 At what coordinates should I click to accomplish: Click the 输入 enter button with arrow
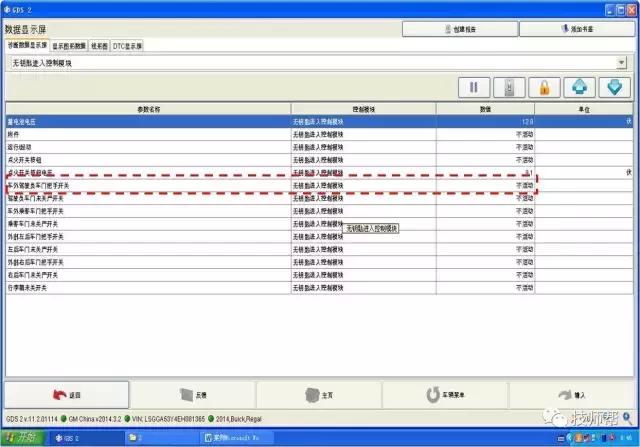tap(571, 395)
